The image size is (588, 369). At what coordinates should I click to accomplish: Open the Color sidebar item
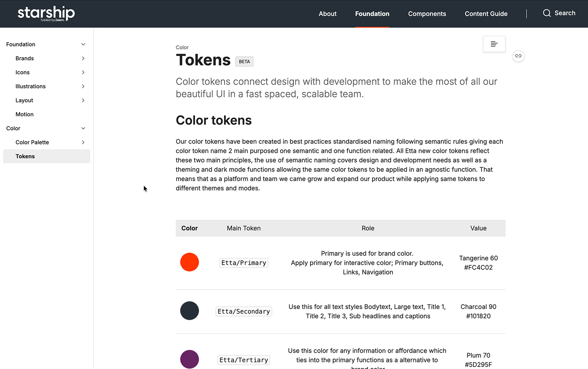click(13, 128)
